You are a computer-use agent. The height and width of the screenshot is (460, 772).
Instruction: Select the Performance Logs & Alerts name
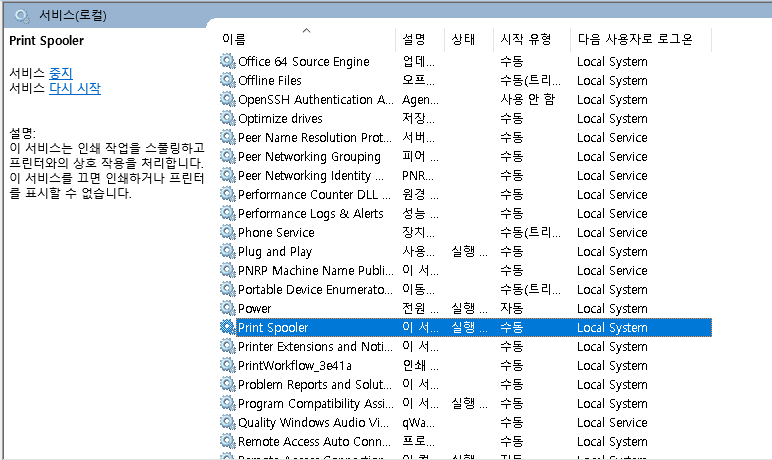[x=311, y=214]
